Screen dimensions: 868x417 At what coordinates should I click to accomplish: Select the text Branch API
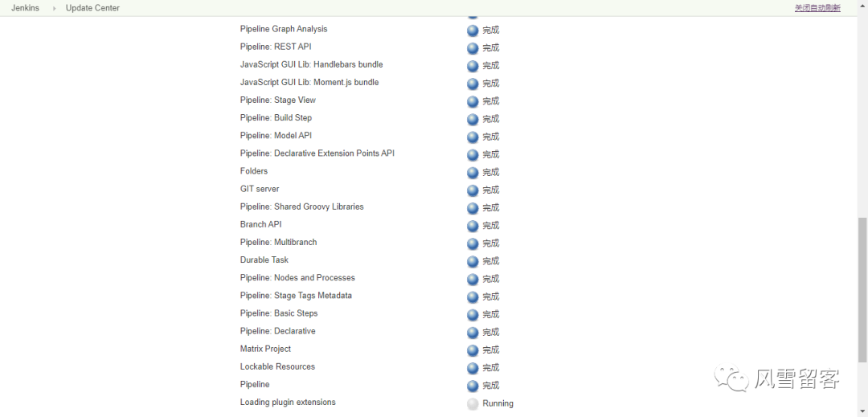tap(260, 224)
